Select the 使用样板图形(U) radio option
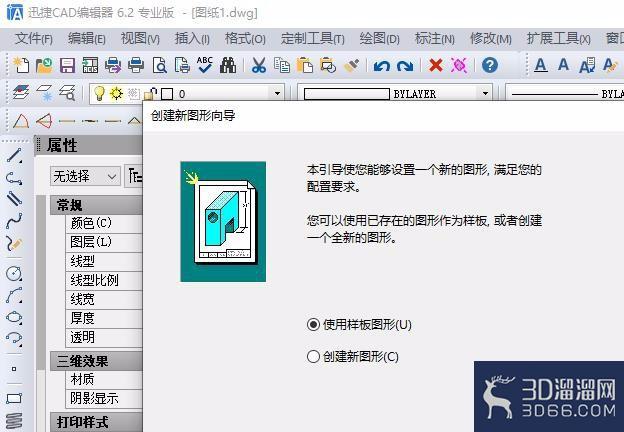This screenshot has height=432, width=624. pyautogui.click(x=359, y=325)
